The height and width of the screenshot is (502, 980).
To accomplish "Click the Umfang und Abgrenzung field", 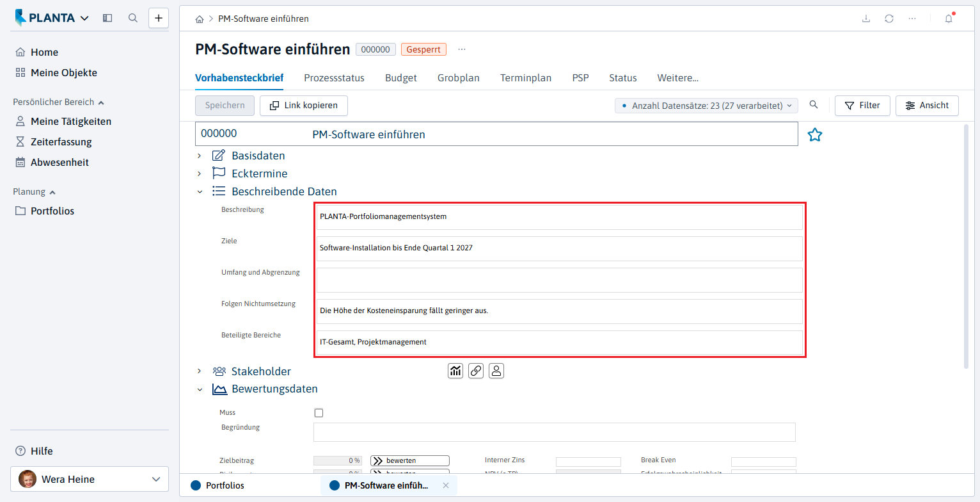I will [559, 280].
